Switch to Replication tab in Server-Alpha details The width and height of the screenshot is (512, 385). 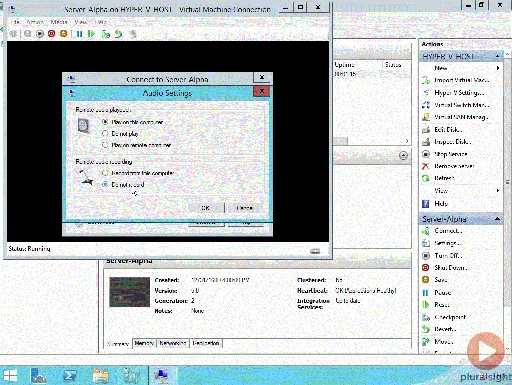coord(206,343)
